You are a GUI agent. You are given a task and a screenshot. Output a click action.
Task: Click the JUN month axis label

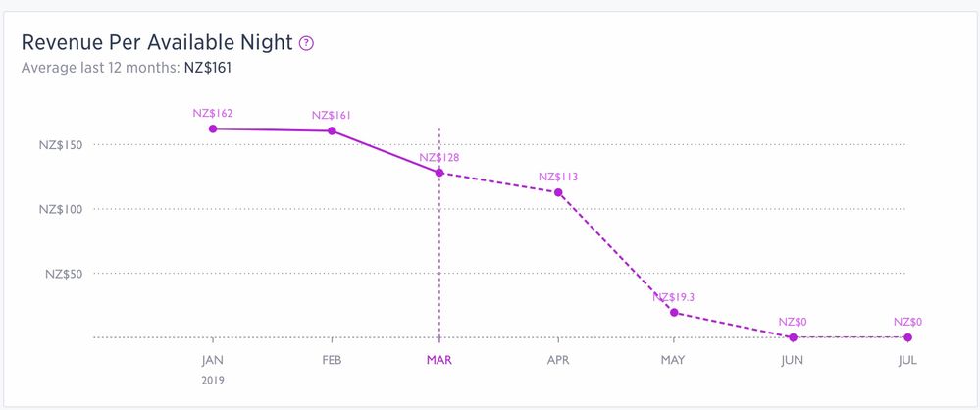[793, 360]
